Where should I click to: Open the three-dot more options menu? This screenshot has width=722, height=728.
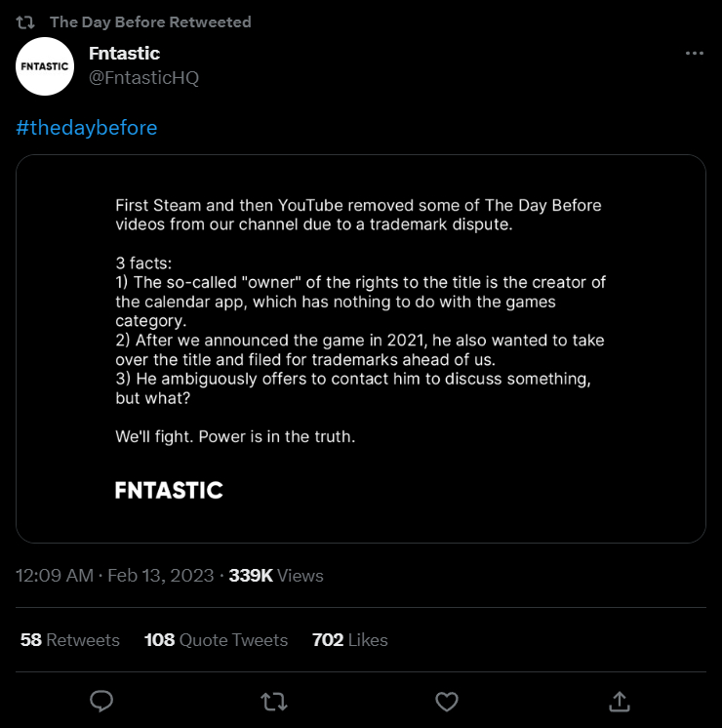pyautogui.click(x=694, y=55)
